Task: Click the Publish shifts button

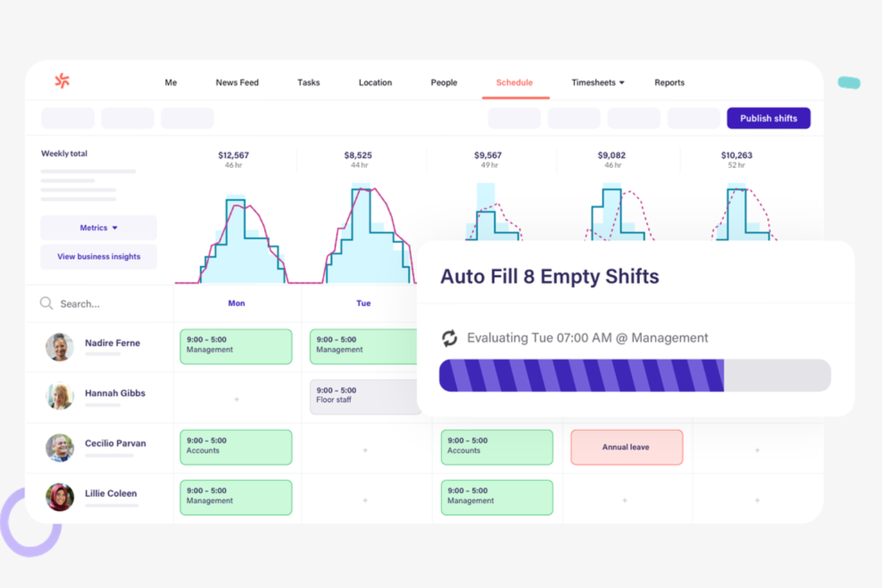Action: click(768, 118)
